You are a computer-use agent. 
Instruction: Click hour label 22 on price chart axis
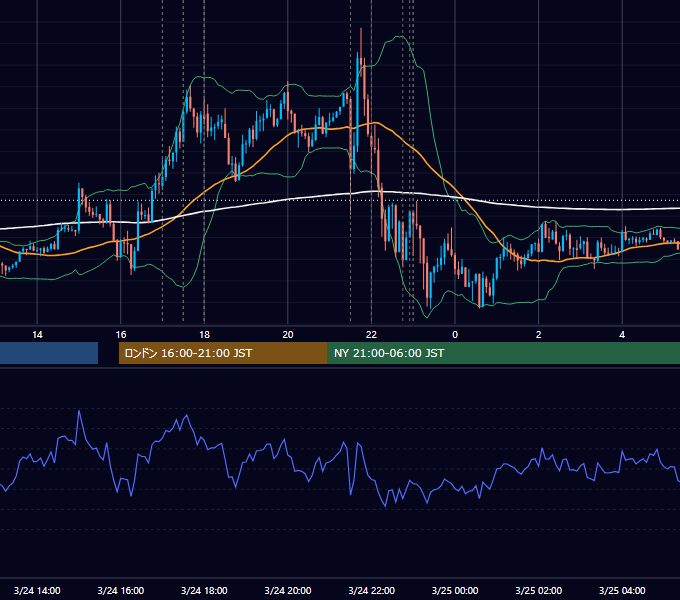click(371, 335)
